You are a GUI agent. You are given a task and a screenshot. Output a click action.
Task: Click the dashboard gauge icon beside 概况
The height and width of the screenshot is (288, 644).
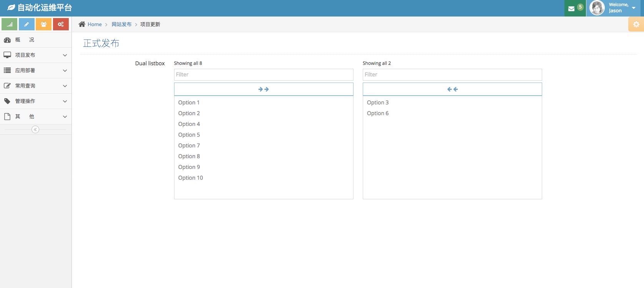(7, 40)
